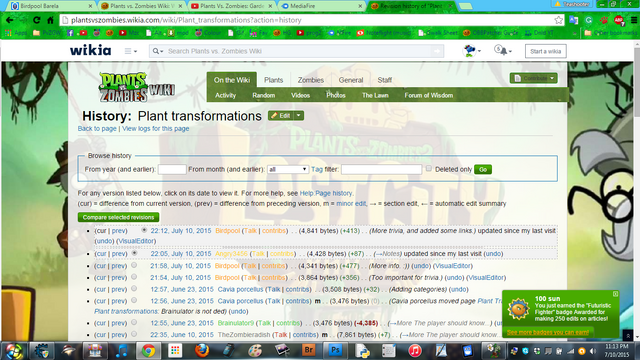Viewport: 640px width, 360px height.
Task: Expand the wikia hub menu dropdown
Action: [x=131, y=51]
